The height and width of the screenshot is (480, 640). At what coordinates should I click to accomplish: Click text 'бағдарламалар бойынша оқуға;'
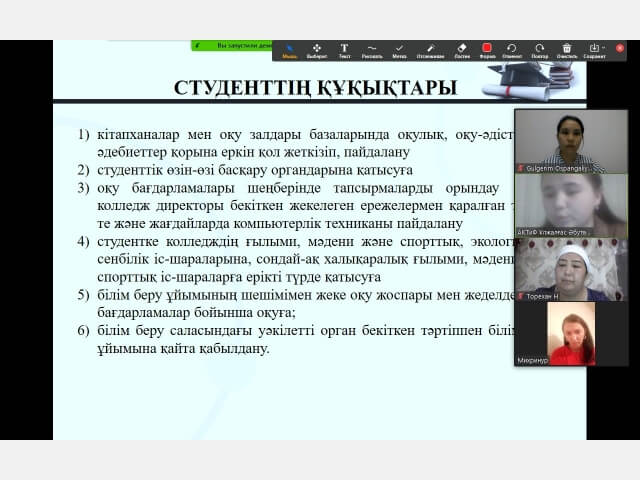coord(196,313)
